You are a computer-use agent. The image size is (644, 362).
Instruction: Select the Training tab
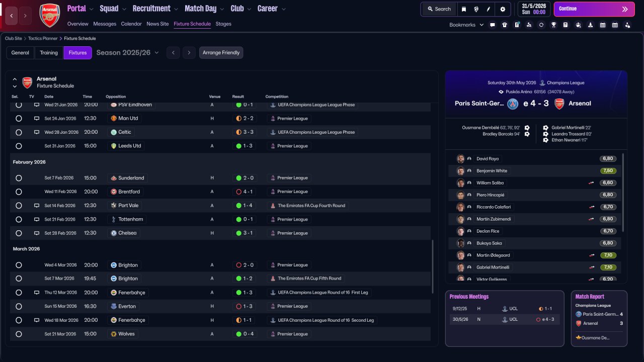pyautogui.click(x=49, y=53)
